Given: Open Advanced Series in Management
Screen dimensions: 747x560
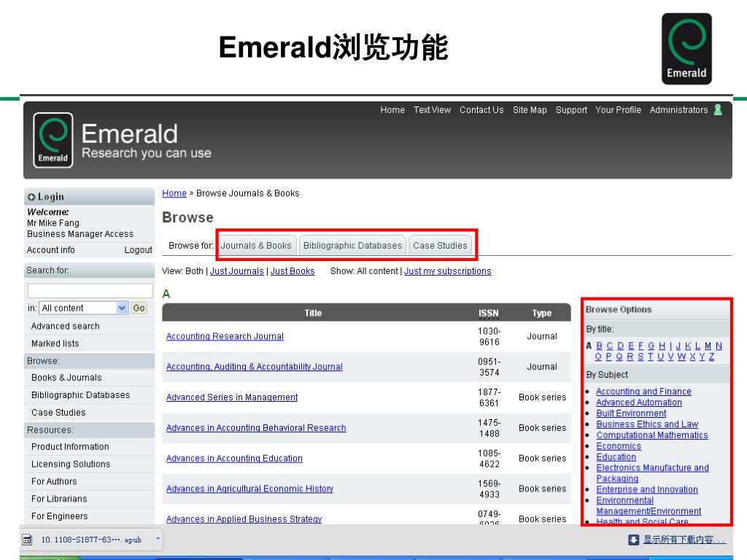Looking at the screenshot, I should click(x=232, y=397).
